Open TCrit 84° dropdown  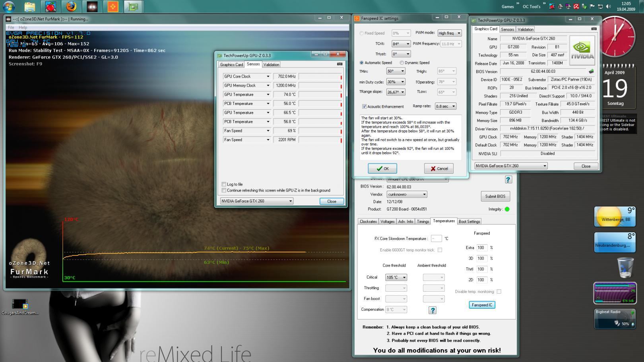click(401, 44)
